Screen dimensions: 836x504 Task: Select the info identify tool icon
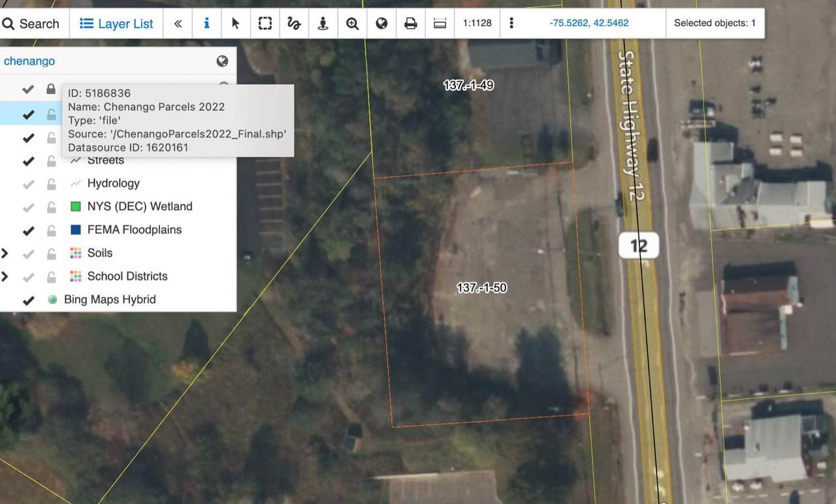coord(206,24)
